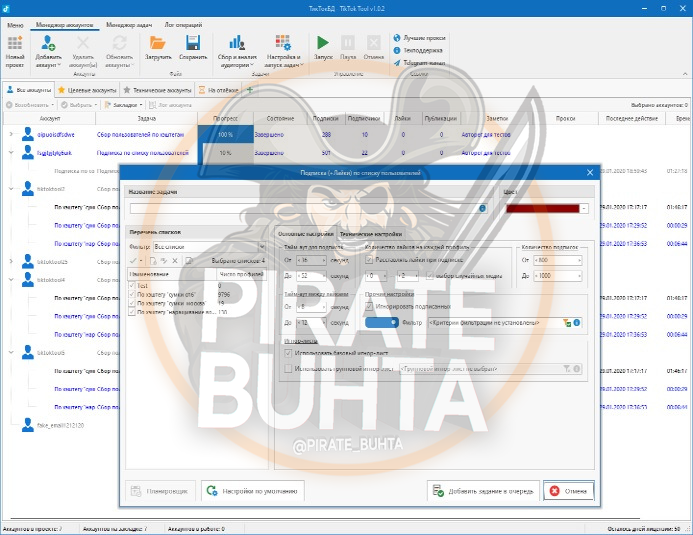The width and height of the screenshot is (693, 535).
Task: Open the task color dropdown arrow
Action: point(584,209)
